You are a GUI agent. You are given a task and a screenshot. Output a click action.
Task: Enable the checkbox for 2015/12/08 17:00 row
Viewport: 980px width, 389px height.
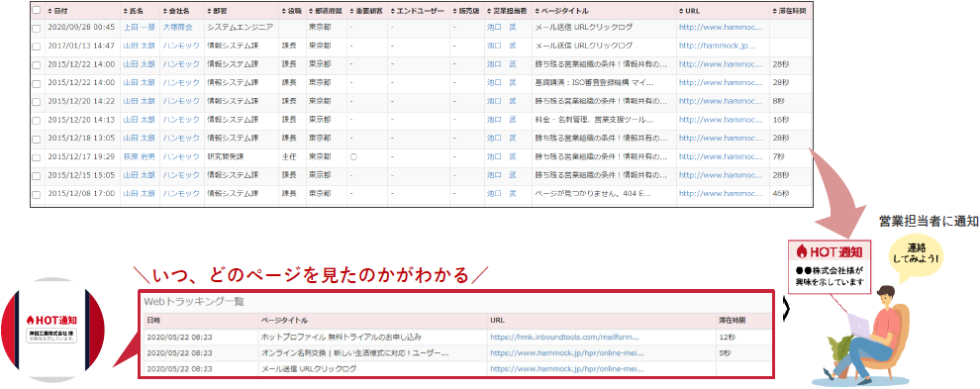coord(37,194)
